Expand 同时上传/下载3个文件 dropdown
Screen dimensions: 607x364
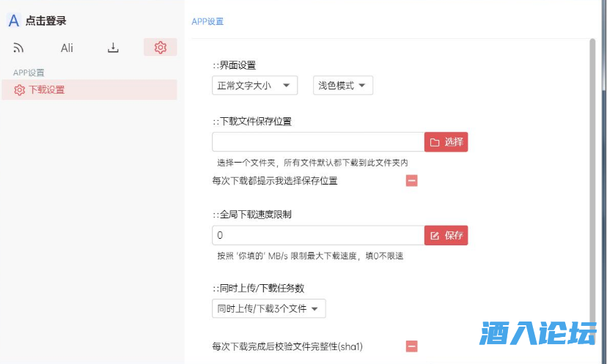268,309
